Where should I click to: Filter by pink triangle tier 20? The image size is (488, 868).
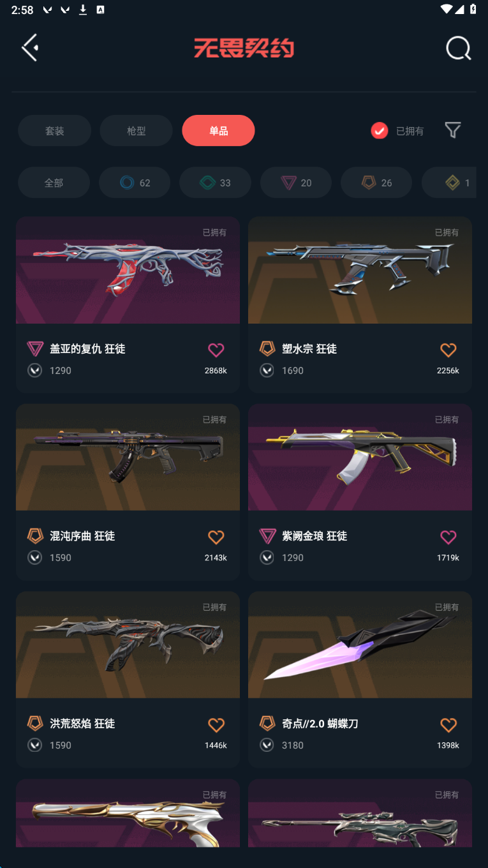[x=296, y=183]
